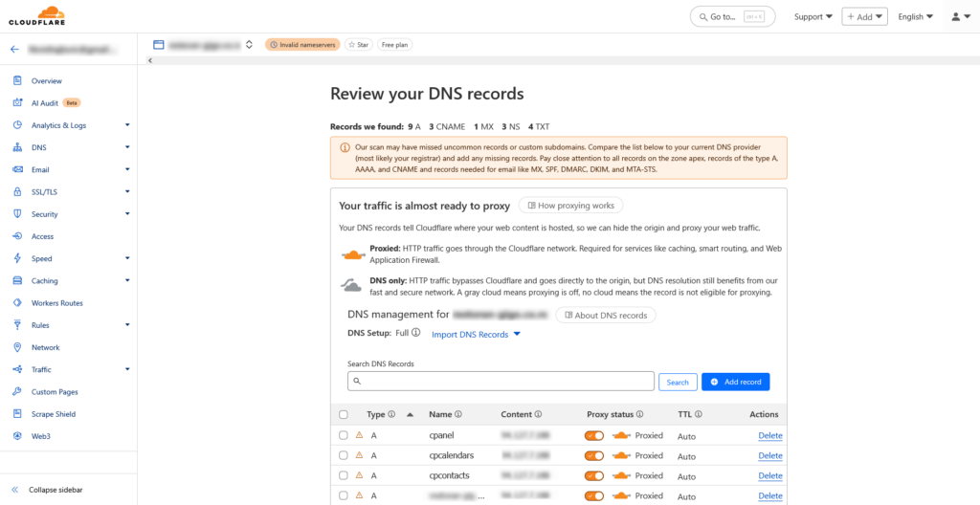This screenshot has width=980, height=505.
Task: Toggle proxy switch for cpcontacts record
Action: [x=594, y=476]
